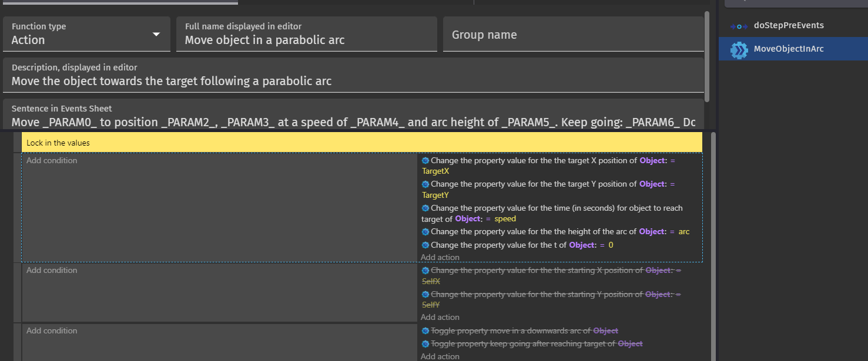The width and height of the screenshot is (868, 361).
Task: Click the doStepPreEvents function icon
Action: click(738, 26)
